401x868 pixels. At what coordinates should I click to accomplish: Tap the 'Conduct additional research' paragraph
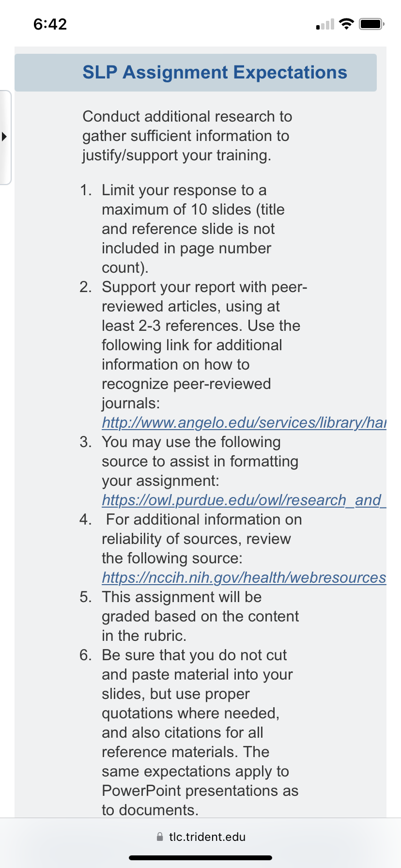pos(187,136)
